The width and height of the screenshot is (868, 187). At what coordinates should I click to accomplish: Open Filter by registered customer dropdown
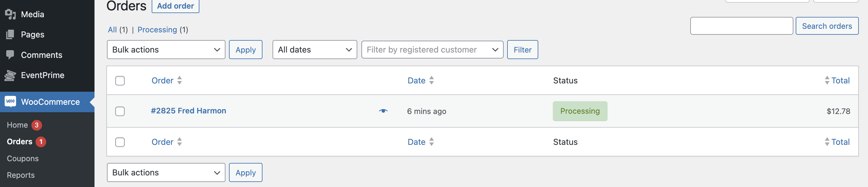432,50
